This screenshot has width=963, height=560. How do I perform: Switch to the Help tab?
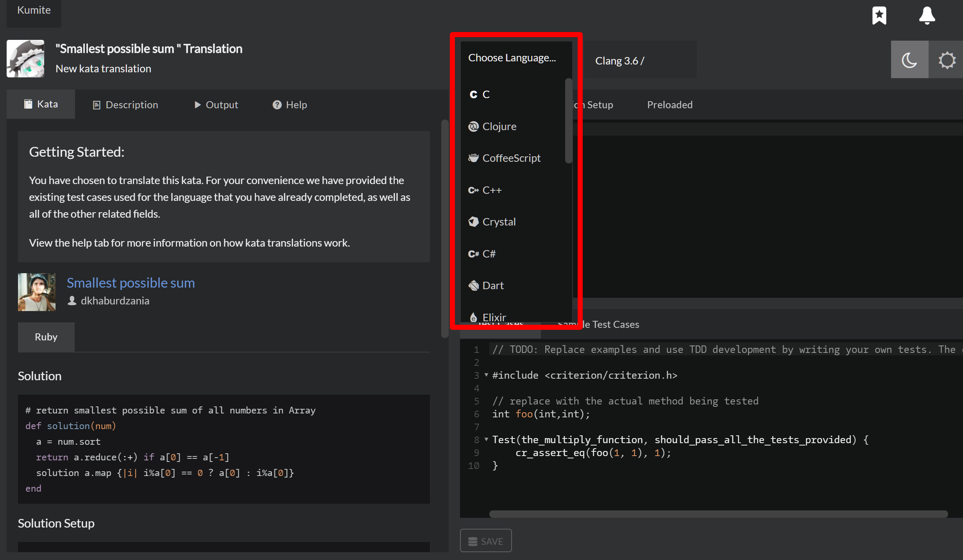pyautogui.click(x=290, y=105)
